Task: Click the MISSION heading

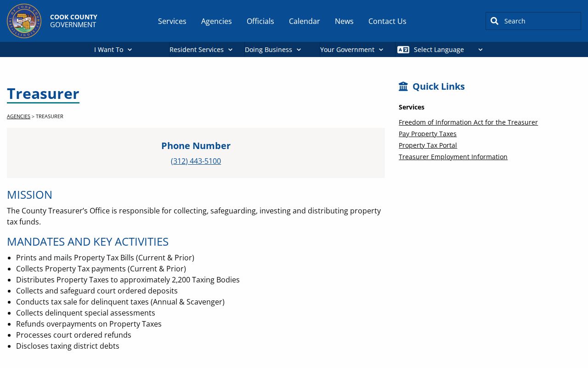Action: pyautogui.click(x=29, y=195)
